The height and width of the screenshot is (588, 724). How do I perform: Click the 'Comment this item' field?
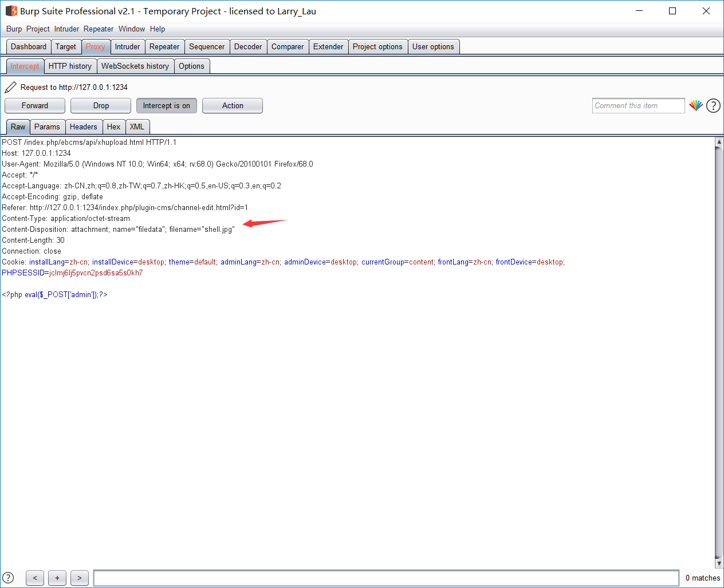[638, 105]
